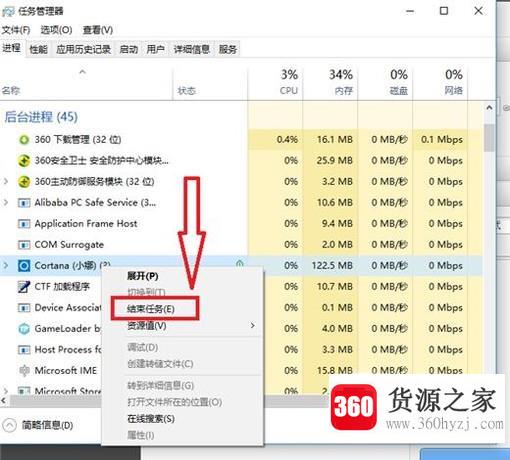510x460 pixels.
Task: Click the 122.5 MB memory value
Action: point(332,266)
